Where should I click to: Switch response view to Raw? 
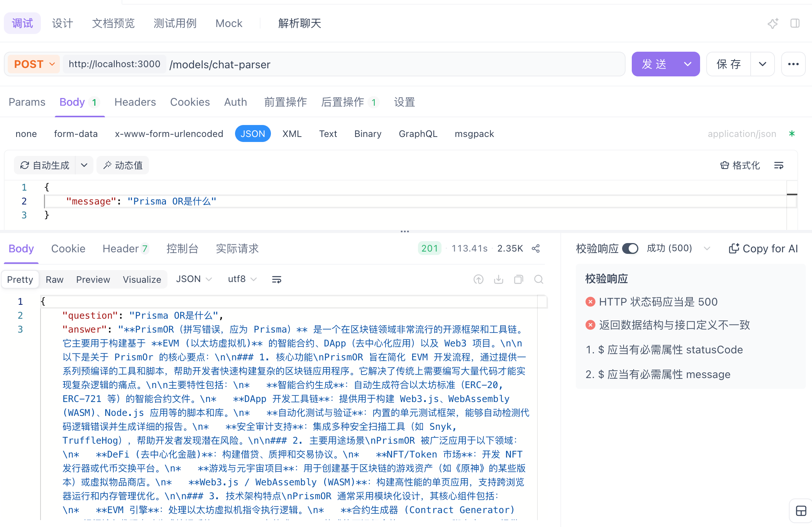pos(54,280)
